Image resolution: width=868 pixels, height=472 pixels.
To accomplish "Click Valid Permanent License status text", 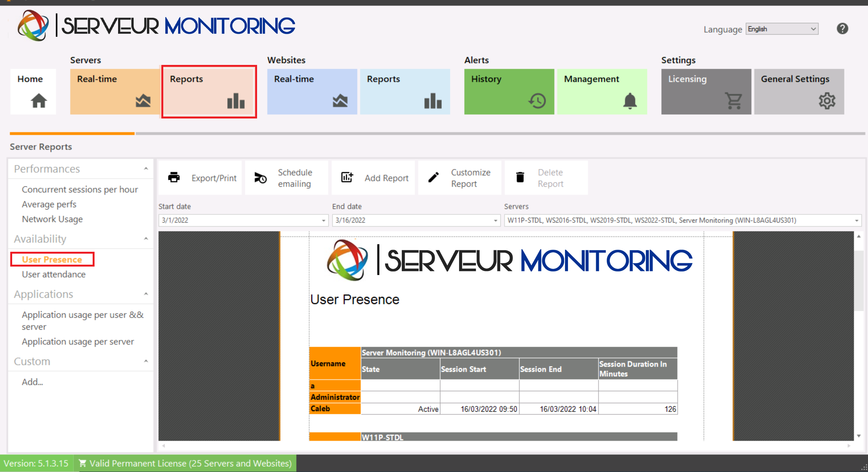I will pos(191,463).
